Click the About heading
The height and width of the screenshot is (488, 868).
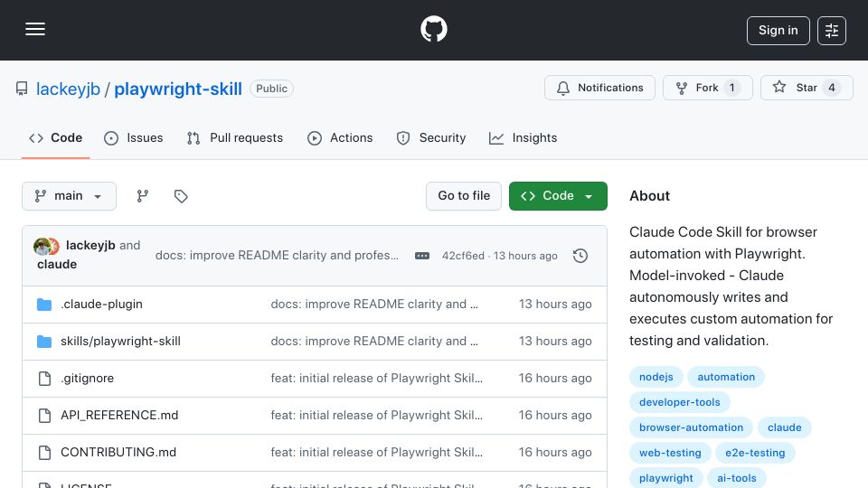click(649, 196)
